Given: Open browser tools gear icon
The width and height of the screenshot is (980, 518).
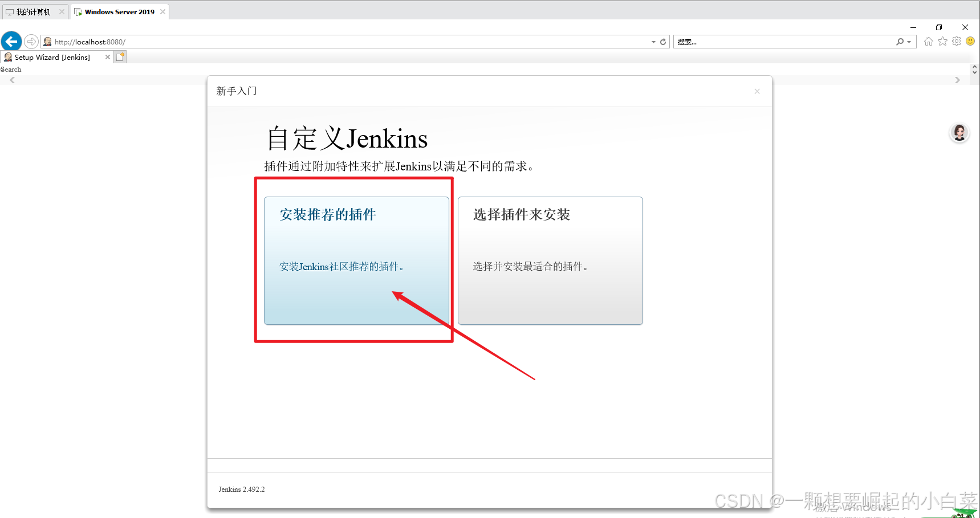Looking at the screenshot, I should tap(957, 42).
